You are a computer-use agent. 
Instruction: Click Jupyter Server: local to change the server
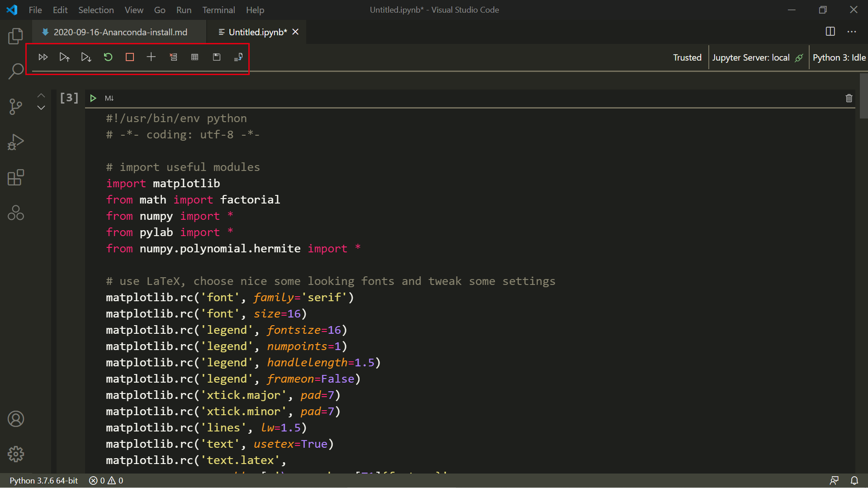[751, 57]
